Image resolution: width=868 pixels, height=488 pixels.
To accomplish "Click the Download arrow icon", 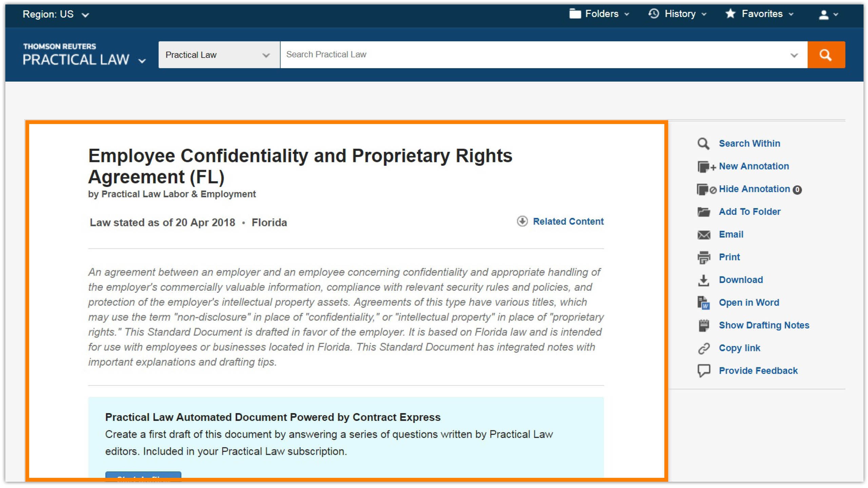I will click(704, 280).
